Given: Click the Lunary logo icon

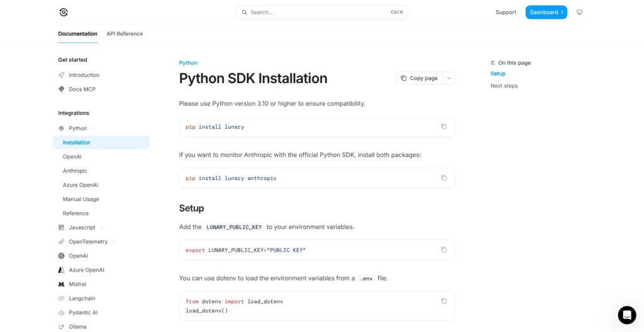Looking at the screenshot, I should pos(64,13).
